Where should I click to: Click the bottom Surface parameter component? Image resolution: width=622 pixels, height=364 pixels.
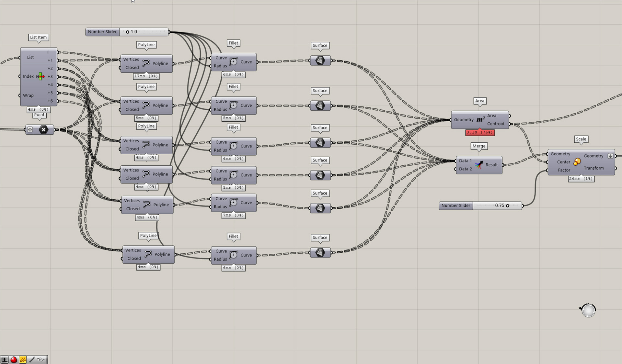pyautogui.click(x=320, y=253)
